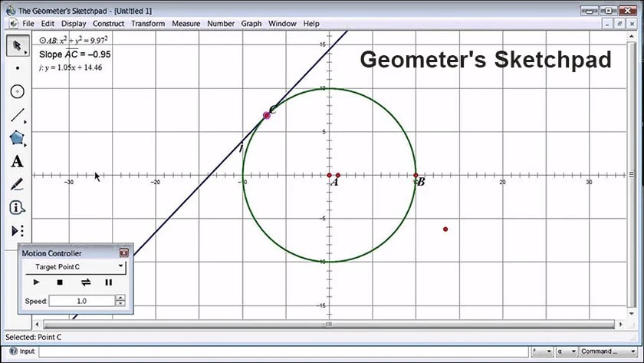Open the Edit menu
The width and height of the screenshot is (644, 363).
[48, 24]
